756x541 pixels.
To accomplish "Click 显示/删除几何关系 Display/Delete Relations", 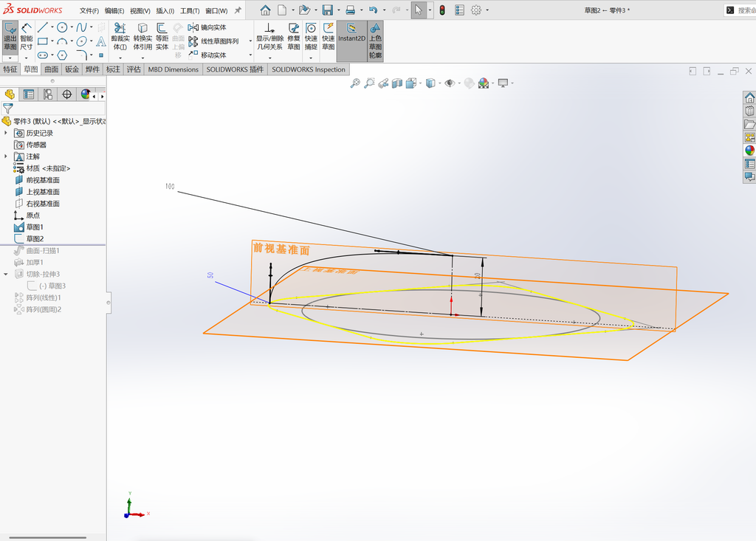I will 269,37.
